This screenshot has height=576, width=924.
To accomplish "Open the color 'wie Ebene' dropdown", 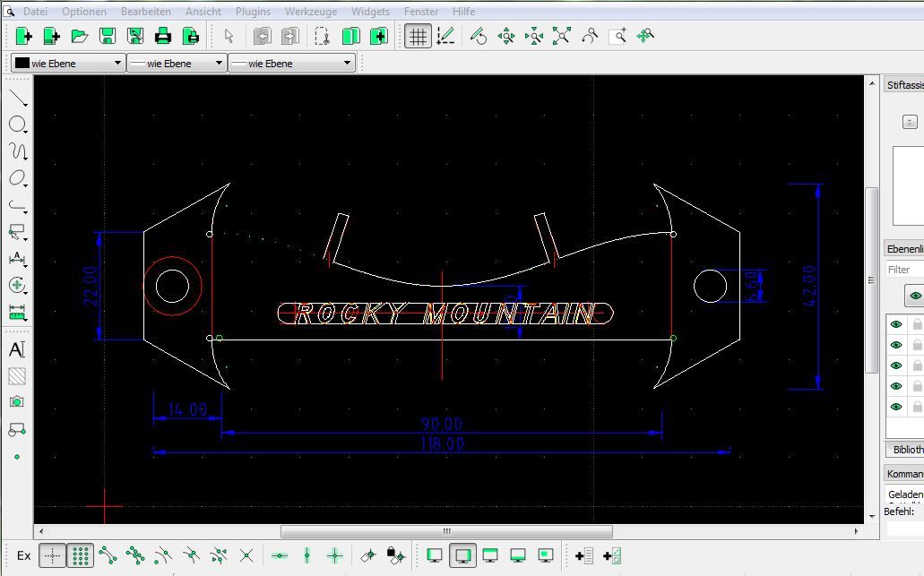I will [67, 64].
